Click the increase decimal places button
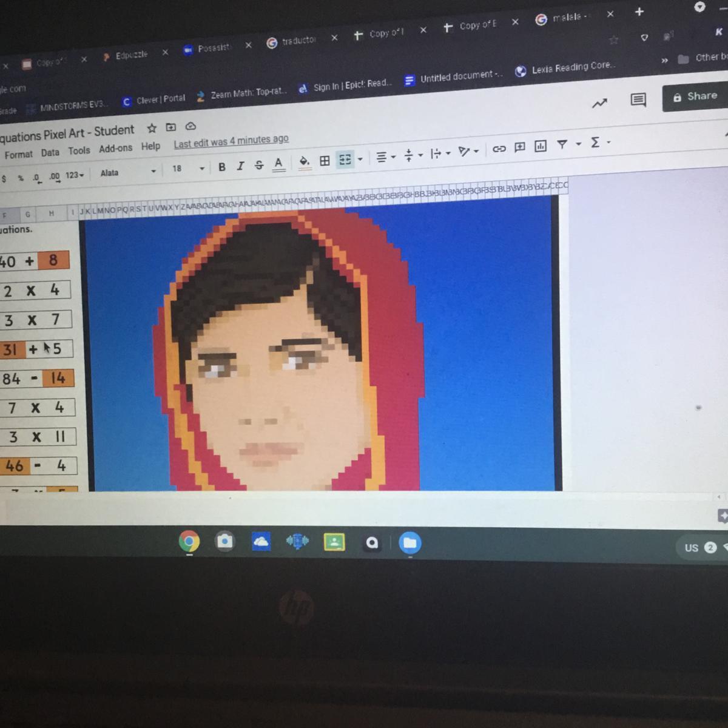The image size is (728, 728). (54, 177)
